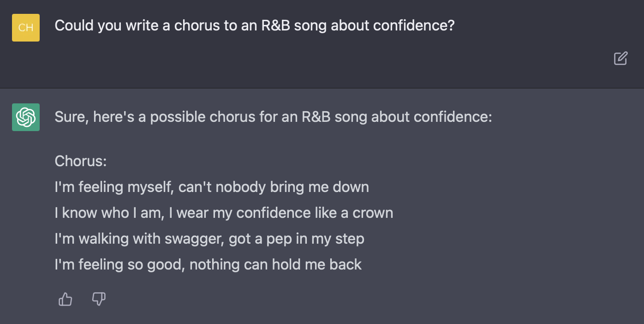Give the response a thumbs up
Screen dimensions: 644x324
(x=66, y=300)
